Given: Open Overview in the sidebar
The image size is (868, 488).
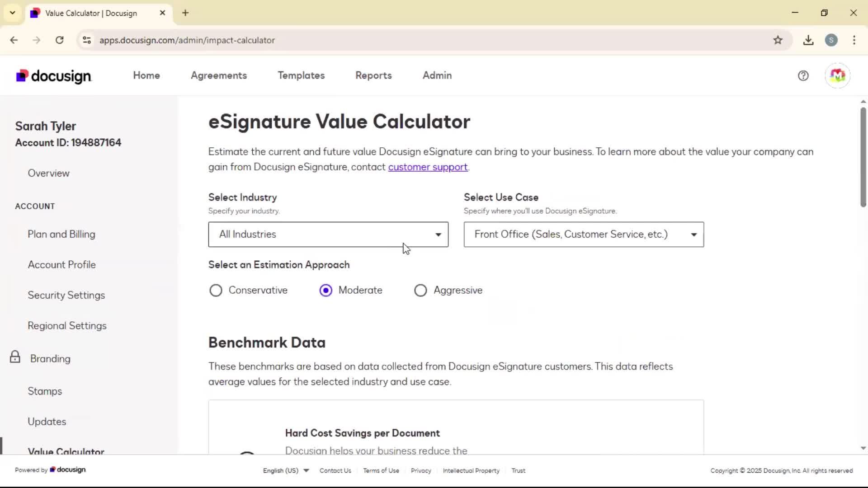Looking at the screenshot, I should pyautogui.click(x=48, y=174).
